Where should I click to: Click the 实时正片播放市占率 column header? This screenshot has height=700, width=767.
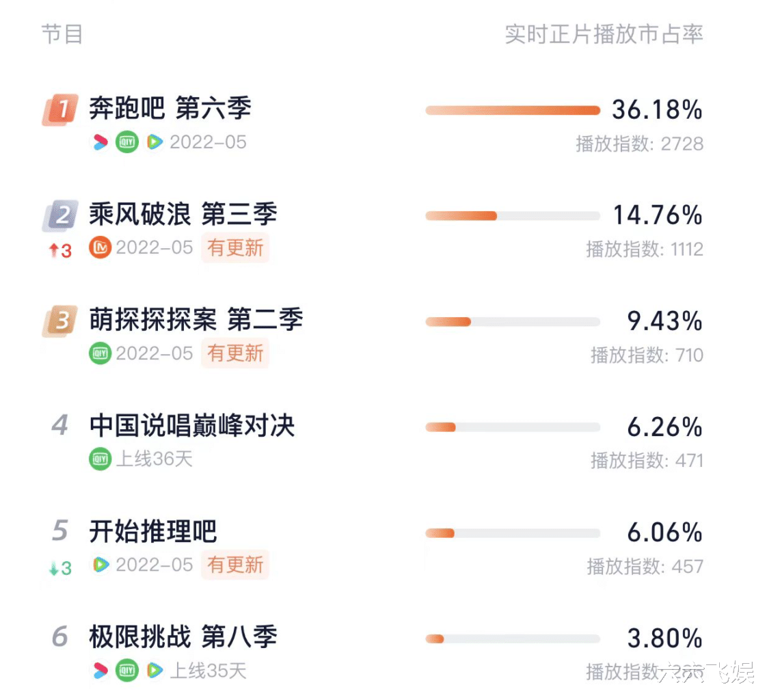[604, 34]
